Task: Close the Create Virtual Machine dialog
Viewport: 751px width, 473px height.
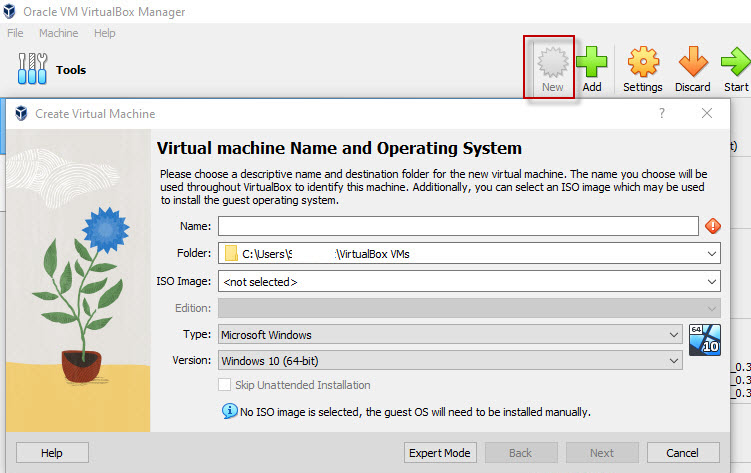Action: 706,113
